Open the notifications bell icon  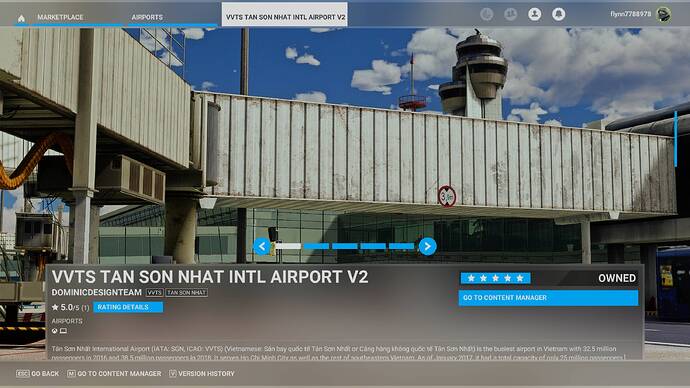pos(558,14)
